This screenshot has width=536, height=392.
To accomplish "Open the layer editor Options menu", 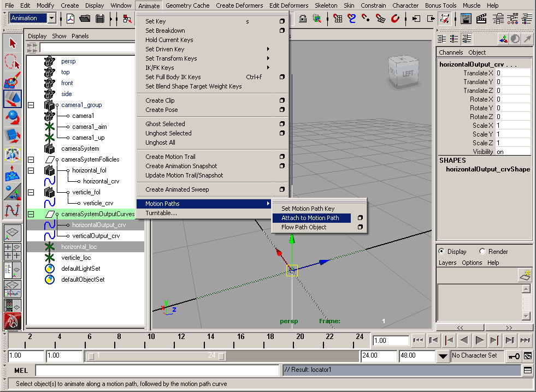I will [472, 263].
